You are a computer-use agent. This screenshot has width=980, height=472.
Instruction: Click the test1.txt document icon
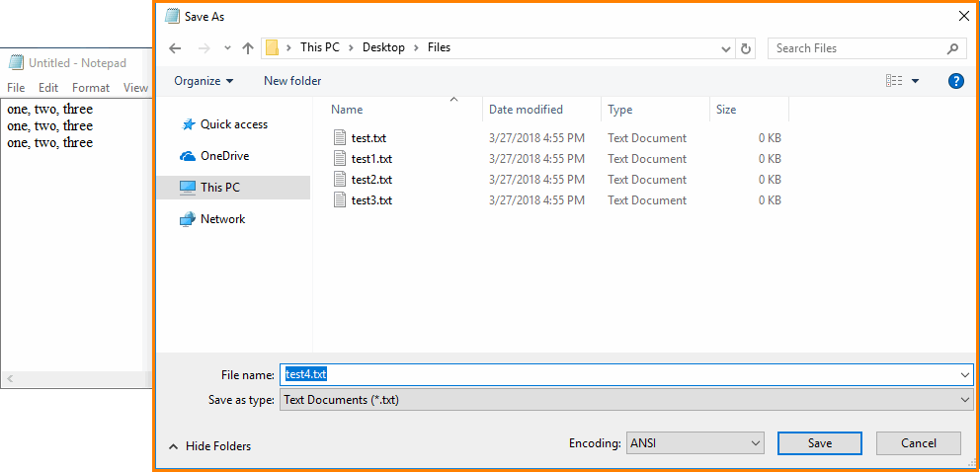point(340,159)
